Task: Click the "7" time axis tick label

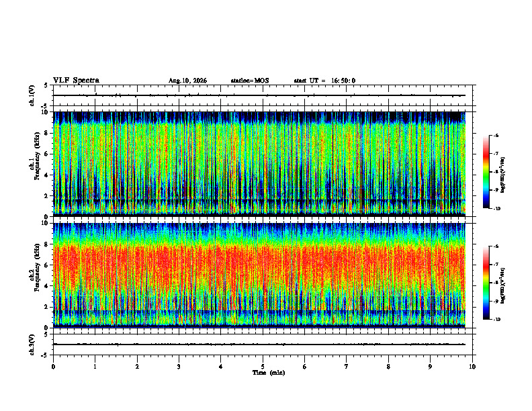Action: (347, 367)
